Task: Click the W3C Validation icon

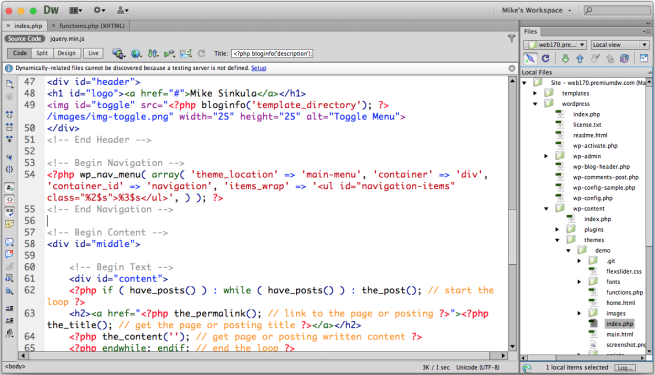Action: [x=169, y=53]
